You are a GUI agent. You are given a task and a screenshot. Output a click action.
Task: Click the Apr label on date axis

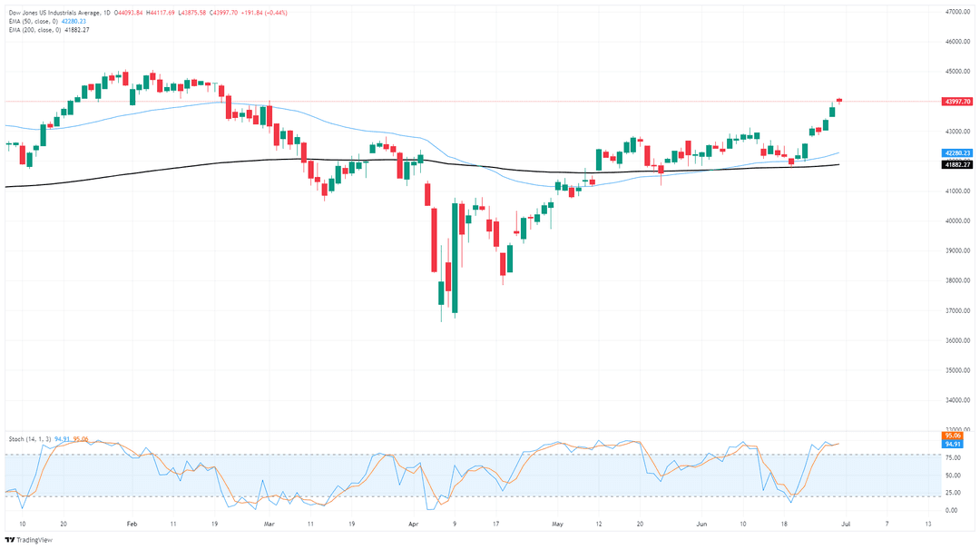pyautogui.click(x=413, y=524)
